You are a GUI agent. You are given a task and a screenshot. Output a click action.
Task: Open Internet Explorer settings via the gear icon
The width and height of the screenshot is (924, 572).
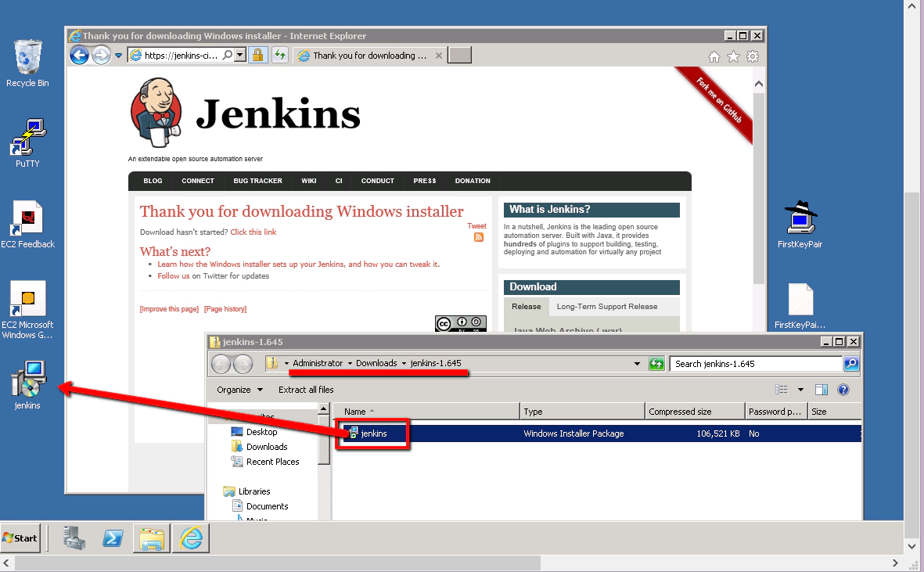(752, 56)
